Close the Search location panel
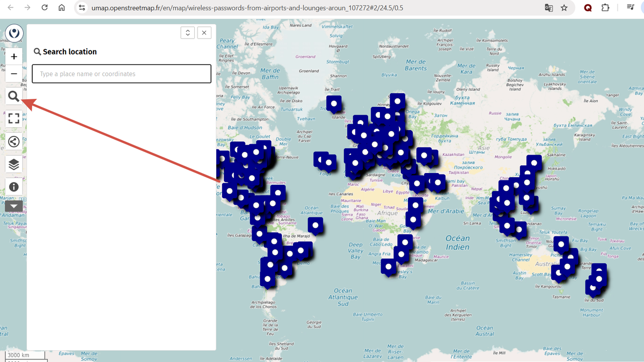The height and width of the screenshot is (362, 644). click(x=204, y=33)
